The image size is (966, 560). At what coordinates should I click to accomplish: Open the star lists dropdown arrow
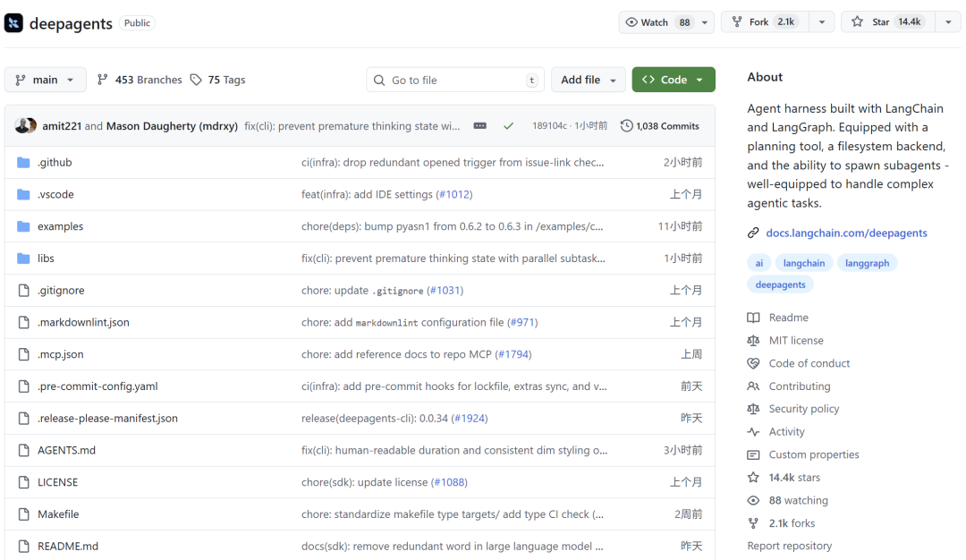click(x=947, y=22)
